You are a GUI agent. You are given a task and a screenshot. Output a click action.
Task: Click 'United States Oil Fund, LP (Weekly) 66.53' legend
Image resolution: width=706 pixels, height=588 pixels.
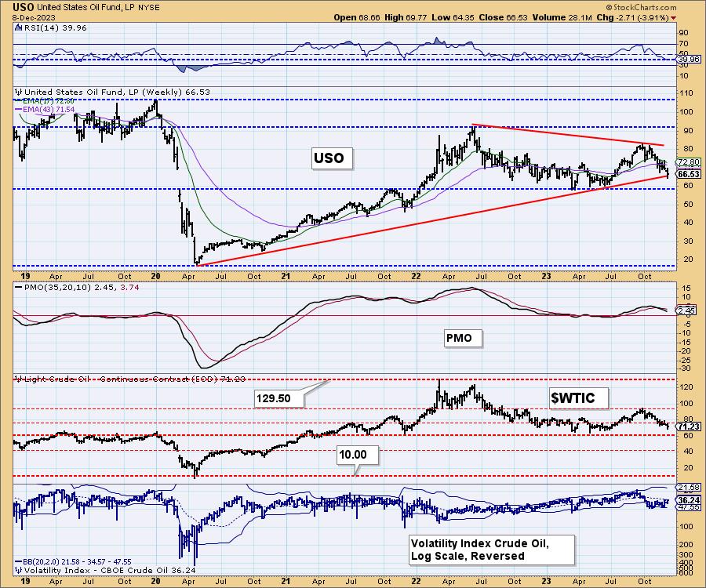(x=117, y=92)
